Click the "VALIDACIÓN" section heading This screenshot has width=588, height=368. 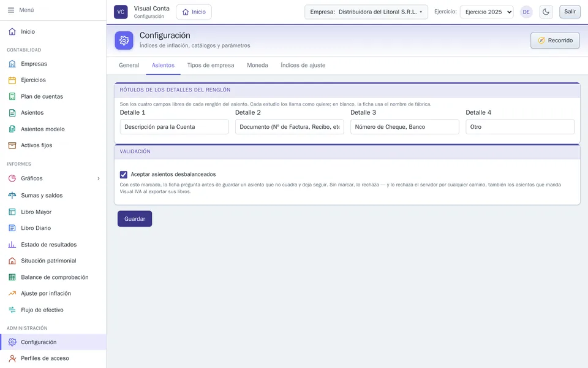pyautogui.click(x=135, y=151)
